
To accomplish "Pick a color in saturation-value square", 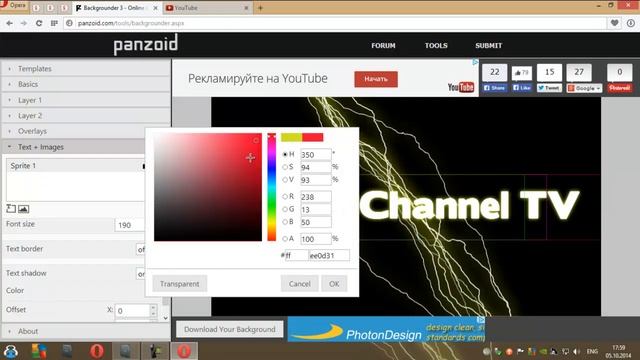I will 208,187.
